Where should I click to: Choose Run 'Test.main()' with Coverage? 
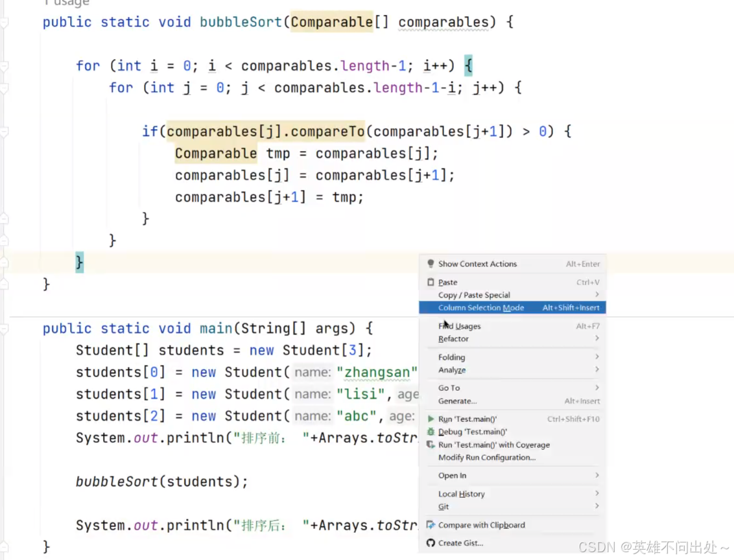coord(513,445)
